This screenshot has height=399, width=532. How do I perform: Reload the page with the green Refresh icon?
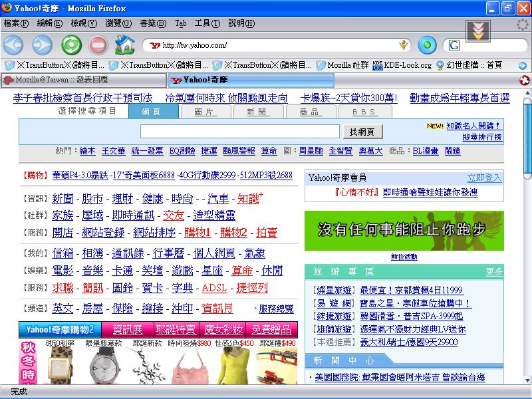coord(71,45)
